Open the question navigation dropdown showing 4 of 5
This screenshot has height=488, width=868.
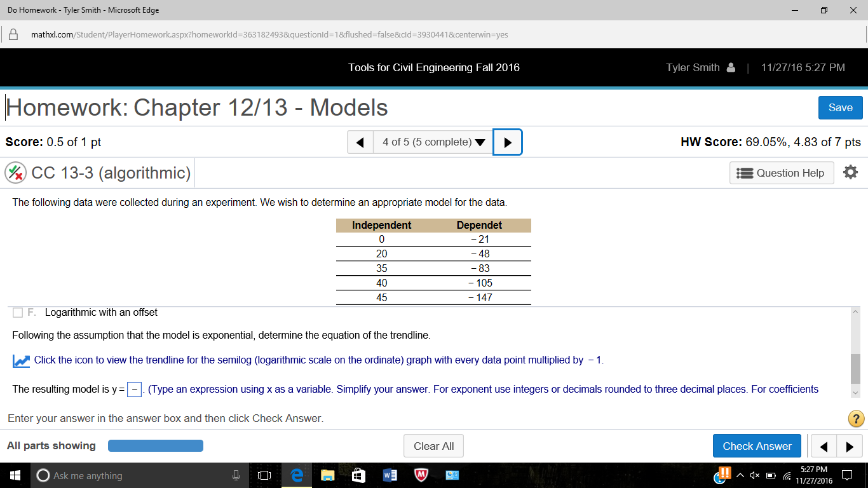432,142
